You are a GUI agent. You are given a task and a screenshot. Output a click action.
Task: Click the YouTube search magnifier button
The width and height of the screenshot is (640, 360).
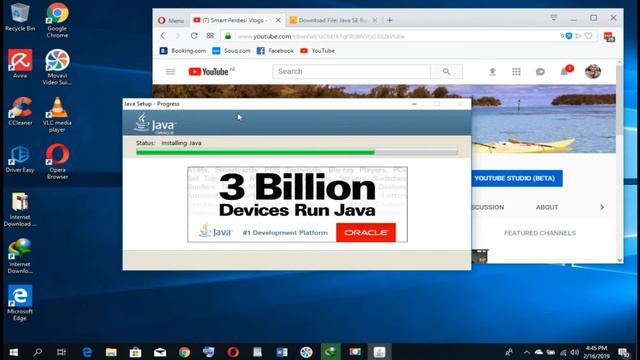447,71
